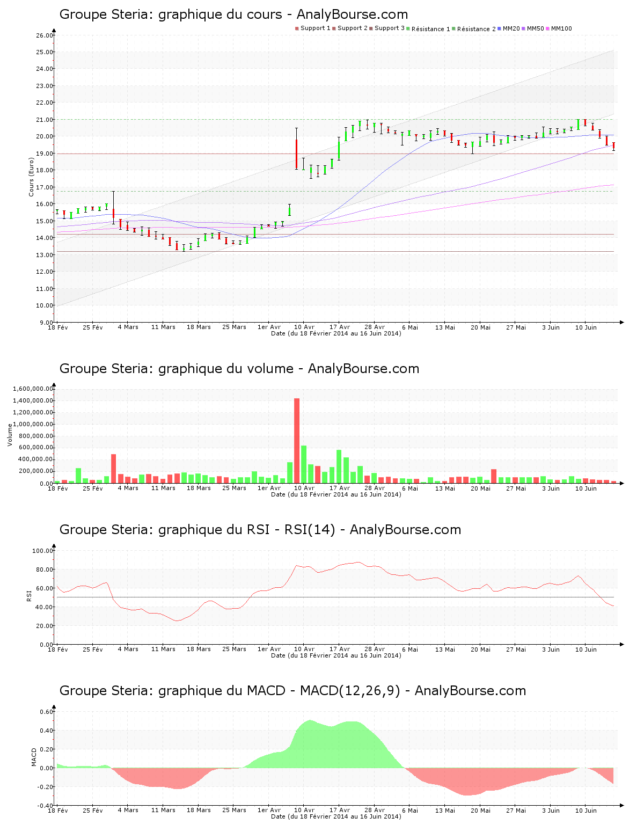Image resolution: width=644 pixels, height=832 pixels.
Task: Click the "19.00" price axis value
Action: pos(44,154)
